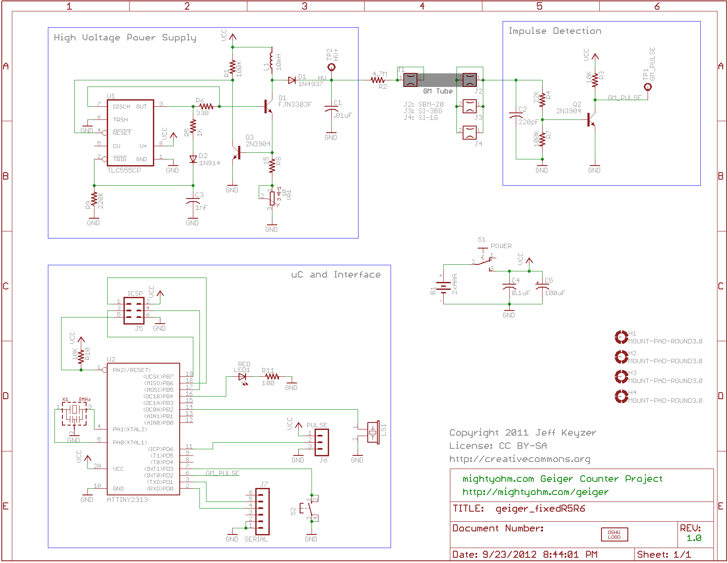The image size is (728, 563).
Task: Click the TLC555CP timer chip U1
Action: point(130,133)
